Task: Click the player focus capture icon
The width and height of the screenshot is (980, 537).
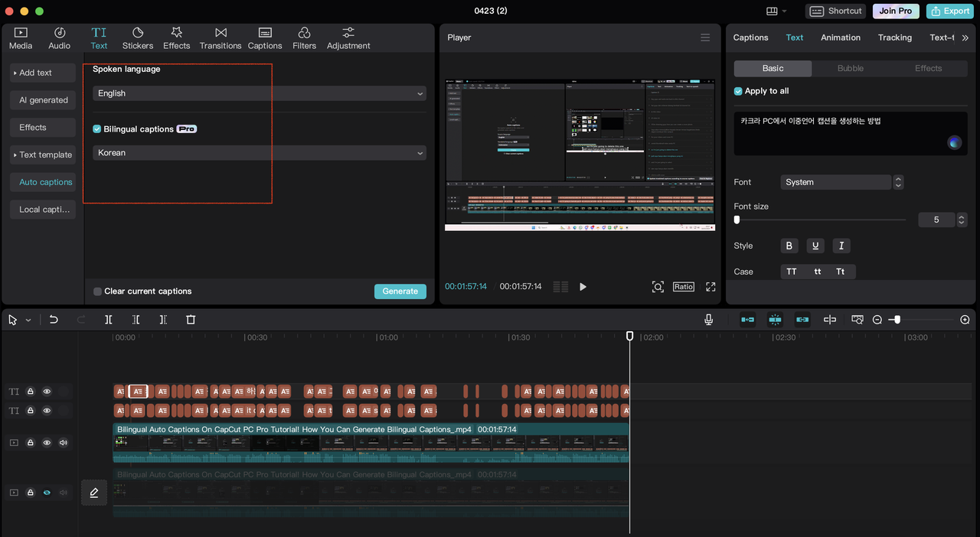Action: click(658, 287)
